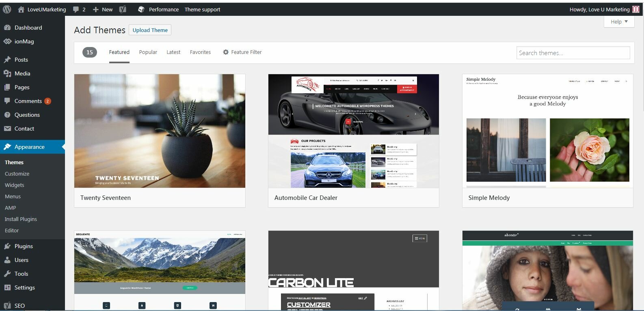This screenshot has height=311, width=644.
Task: Click the Tools wrench icon
Action: click(x=7, y=274)
